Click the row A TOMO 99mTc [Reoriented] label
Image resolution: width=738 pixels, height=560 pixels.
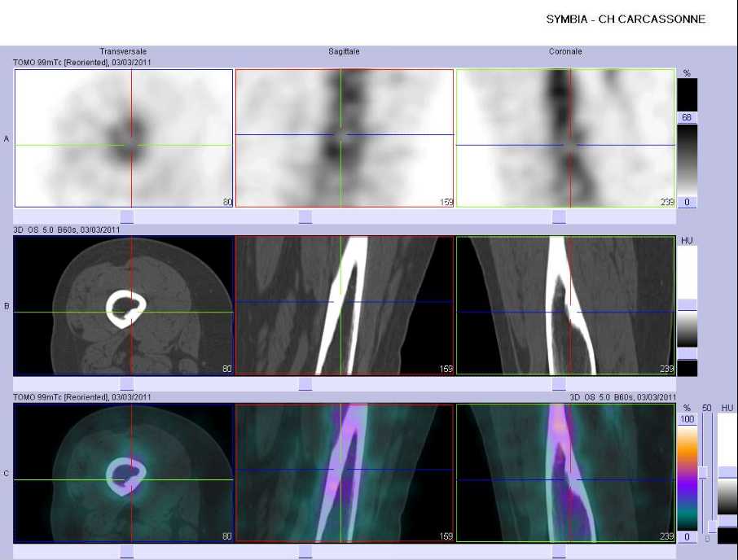(x=82, y=63)
